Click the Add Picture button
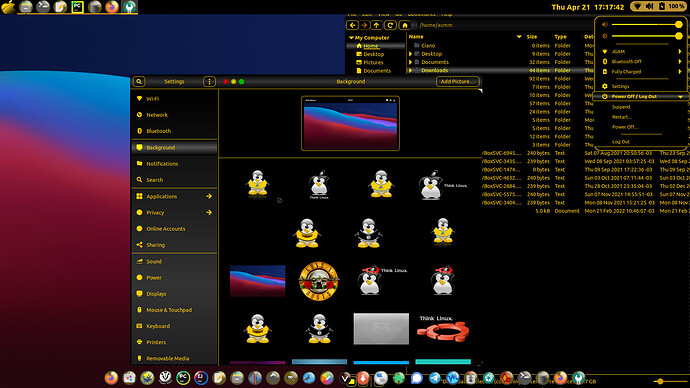The image size is (690, 388). (458, 81)
